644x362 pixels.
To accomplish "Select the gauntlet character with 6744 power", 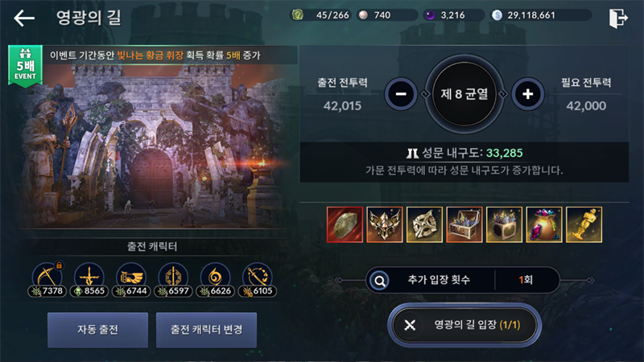I will 131,280.
